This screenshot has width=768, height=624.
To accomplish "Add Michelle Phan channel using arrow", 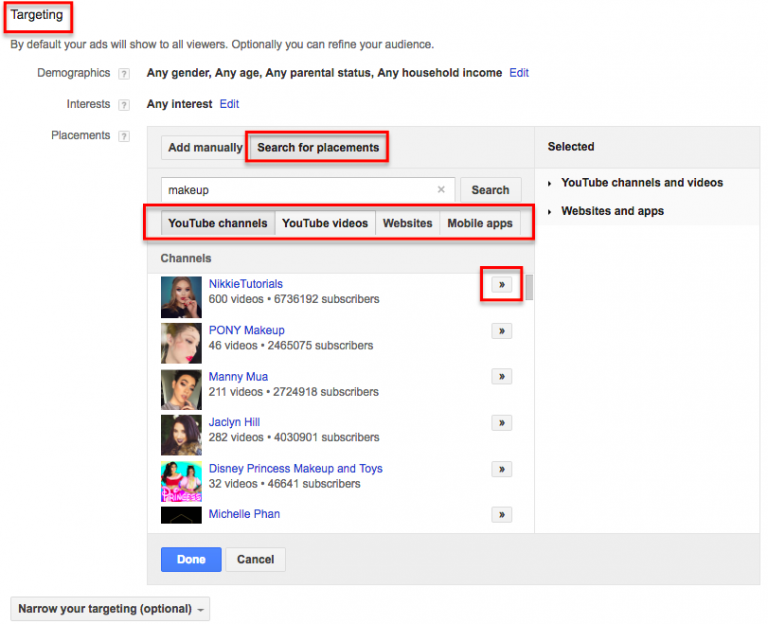I will tap(501, 515).
